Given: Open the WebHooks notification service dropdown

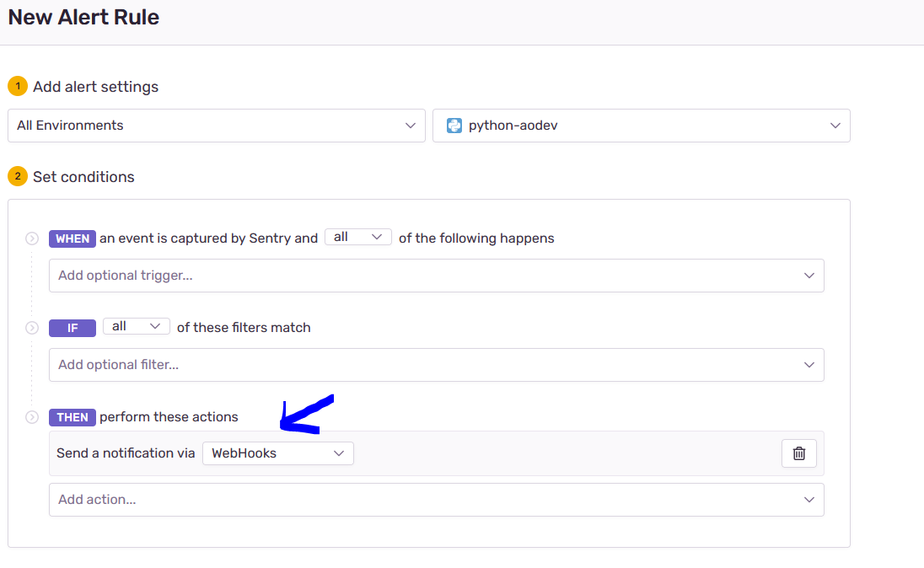Looking at the screenshot, I should pos(277,453).
